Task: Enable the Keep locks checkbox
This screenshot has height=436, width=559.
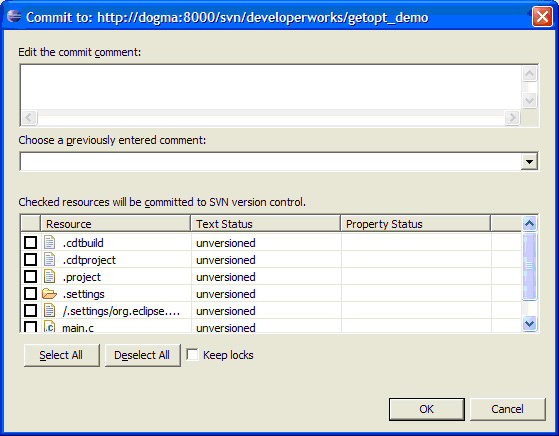Action: (x=193, y=355)
